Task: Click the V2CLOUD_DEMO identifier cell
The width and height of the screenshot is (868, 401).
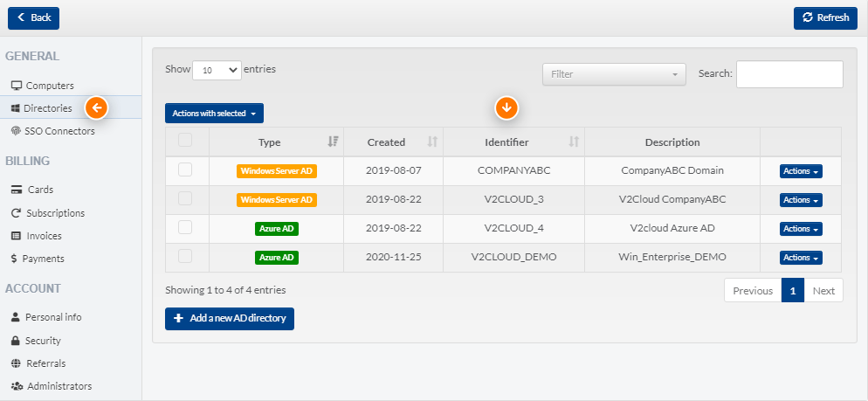Action: tap(513, 257)
